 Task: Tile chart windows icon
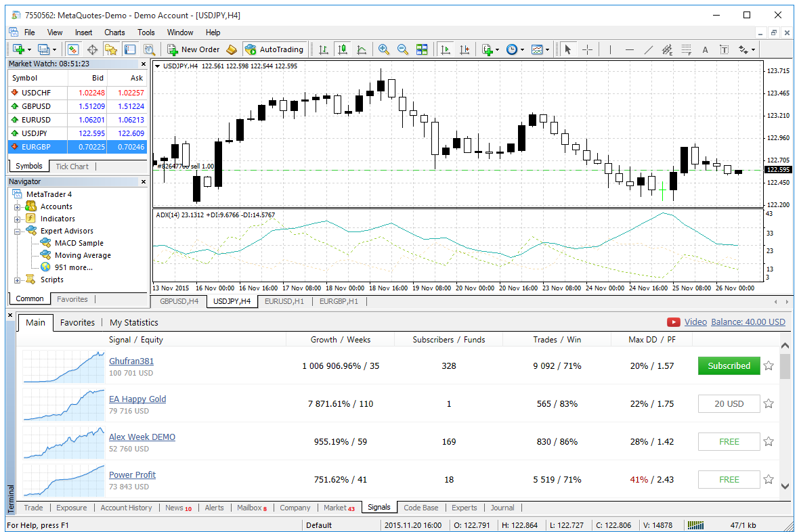[x=422, y=49]
